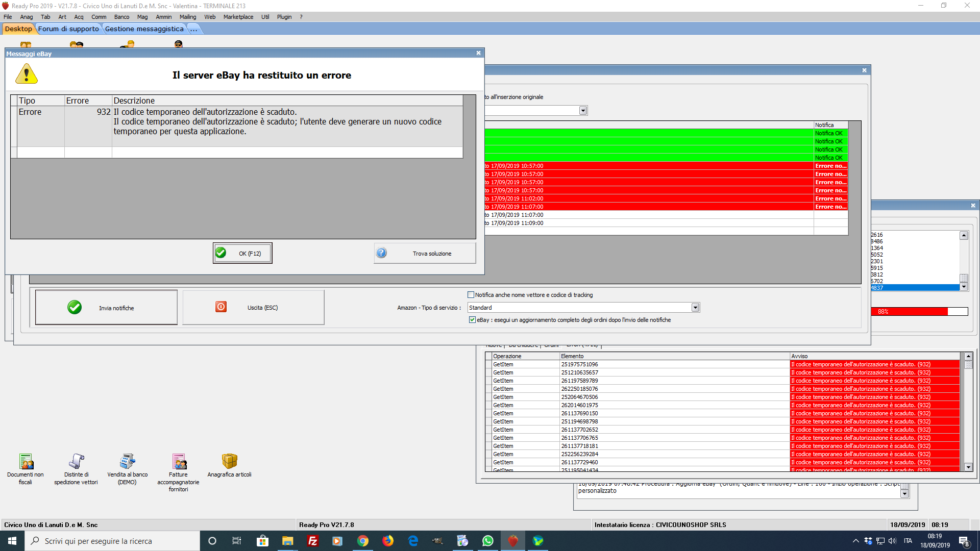The image size is (980, 551).
Task: Click the Uscita (ESC) button
Action: (253, 308)
